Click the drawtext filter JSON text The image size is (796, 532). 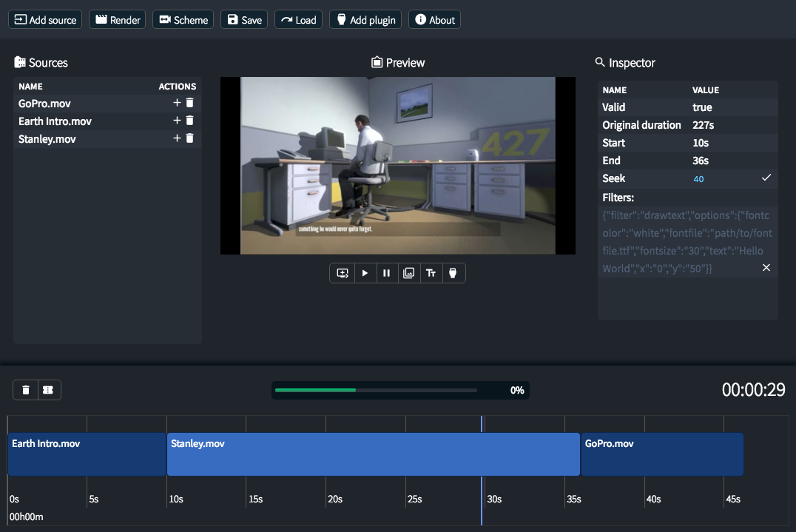coord(687,242)
